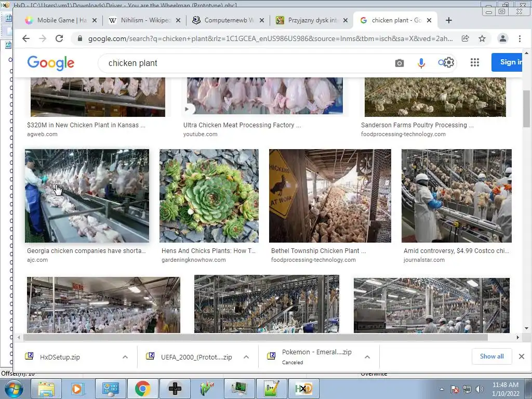This screenshot has height=399, width=532.
Task: Click the horizontal scrollbar thumb
Action: pyautogui.click(x=256, y=337)
